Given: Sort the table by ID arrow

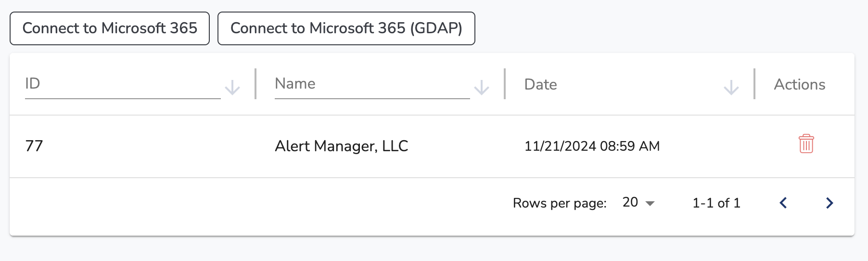Looking at the screenshot, I should click(232, 88).
